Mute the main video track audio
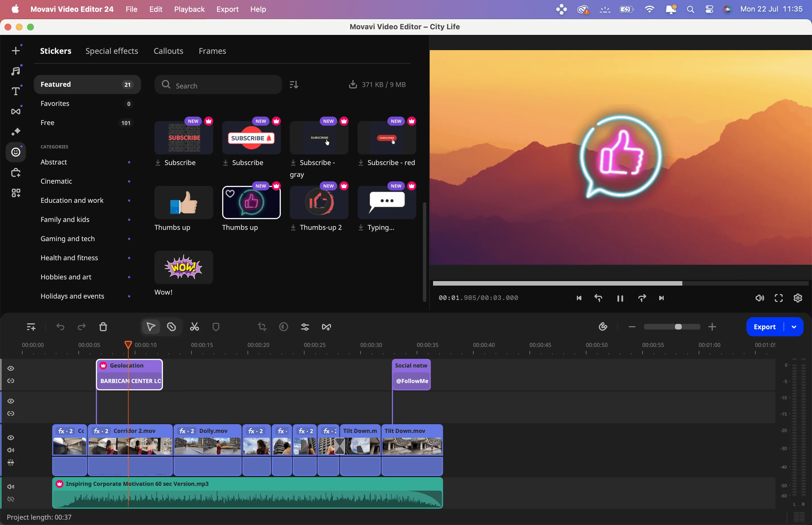The height and width of the screenshot is (525, 812). [x=11, y=450]
